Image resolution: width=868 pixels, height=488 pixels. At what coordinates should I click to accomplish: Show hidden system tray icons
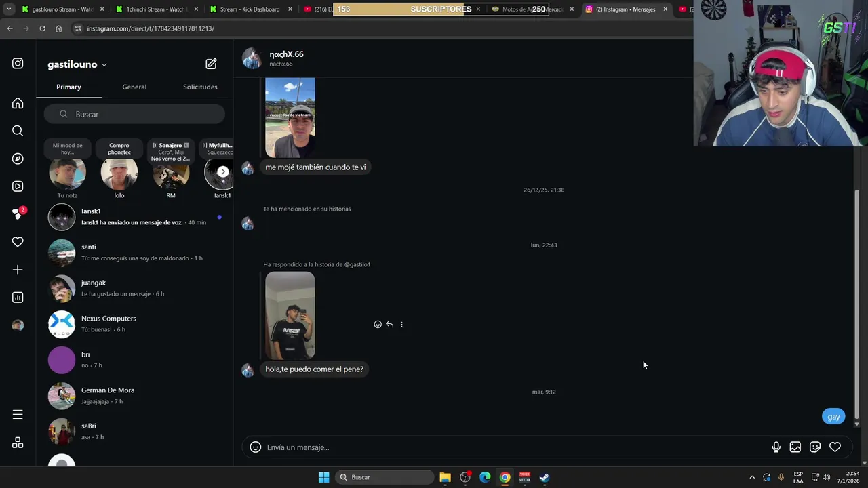click(751, 477)
